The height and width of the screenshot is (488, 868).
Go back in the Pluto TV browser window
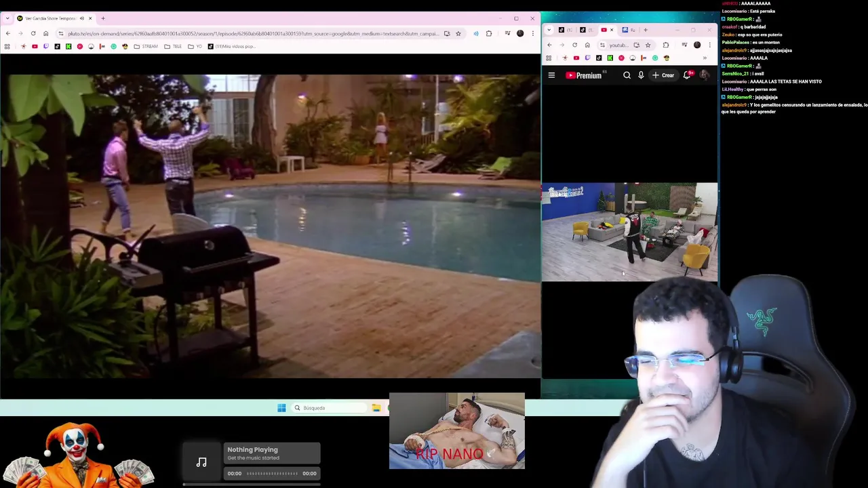click(8, 33)
